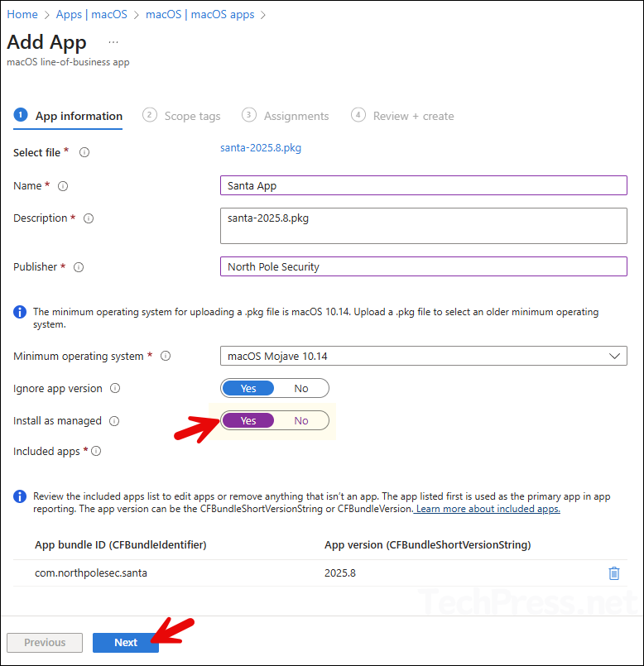Open the ellipsis menu beside Add App
Image resolution: width=644 pixels, height=666 pixels.
[x=113, y=42]
